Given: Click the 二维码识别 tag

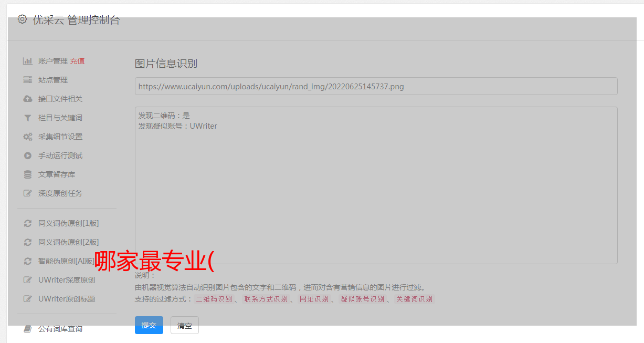Looking at the screenshot, I should tap(214, 299).
